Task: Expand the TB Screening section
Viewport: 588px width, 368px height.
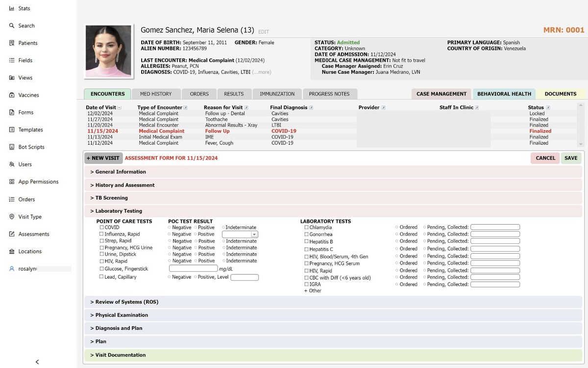Action: [333, 198]
